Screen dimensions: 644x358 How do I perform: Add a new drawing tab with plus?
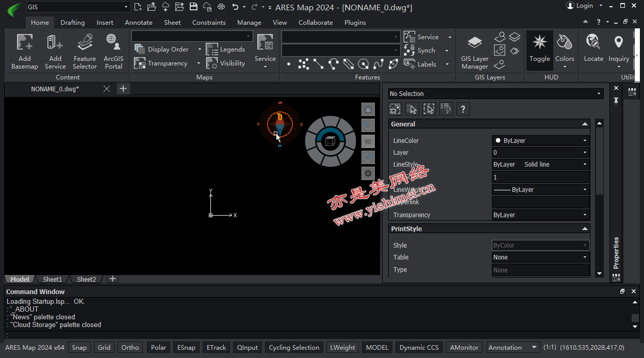(x=123, y=89)
